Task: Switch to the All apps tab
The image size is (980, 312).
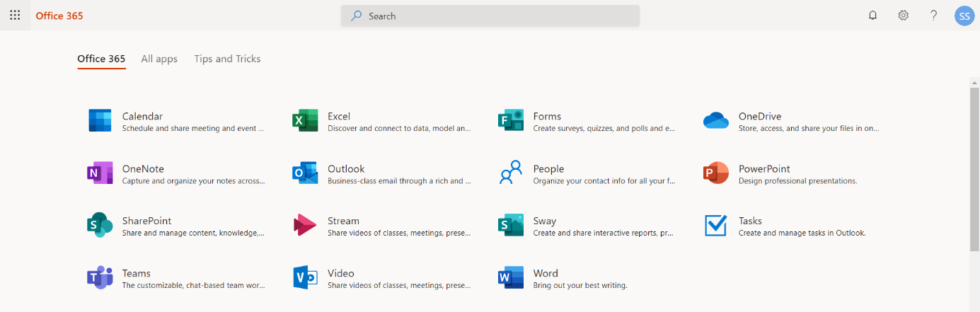Action: (x=159, y=59)
